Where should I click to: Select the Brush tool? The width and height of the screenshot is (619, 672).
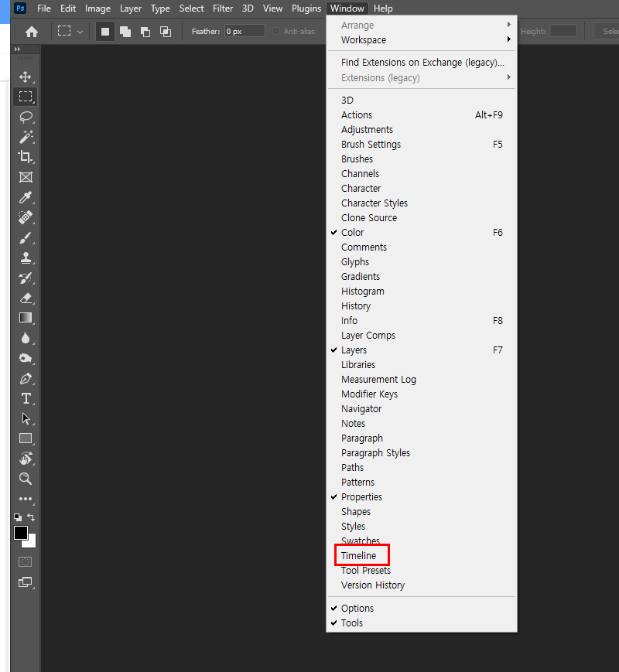26,237
